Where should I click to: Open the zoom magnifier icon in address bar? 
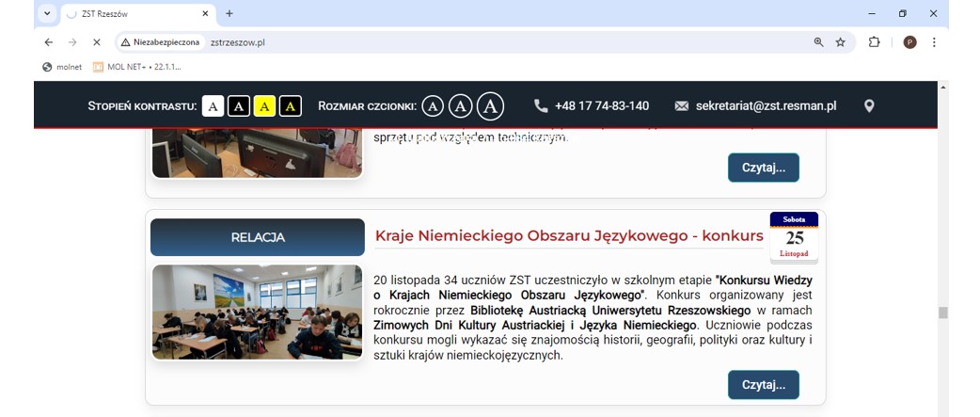(x=818, y=42)
